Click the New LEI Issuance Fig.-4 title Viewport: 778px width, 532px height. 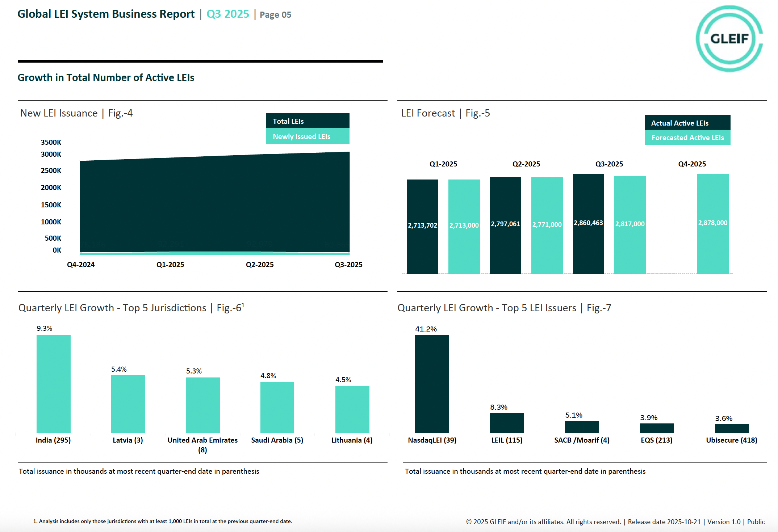[76, 113]
